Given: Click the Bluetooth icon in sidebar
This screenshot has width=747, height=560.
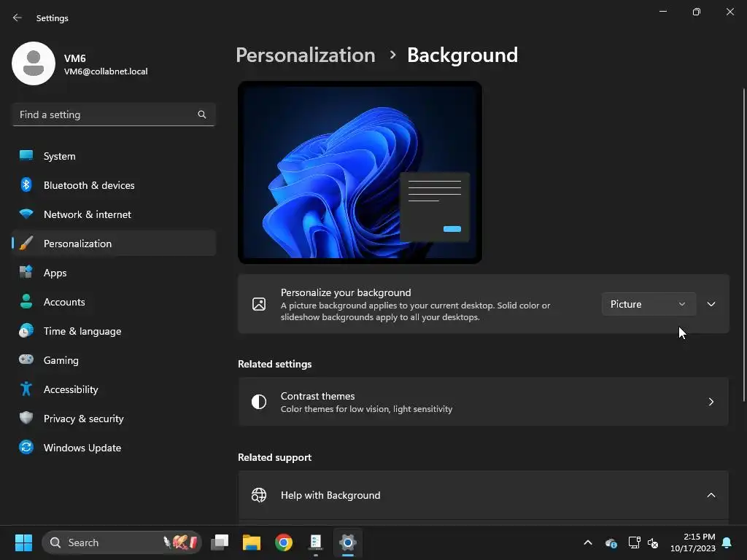Looking at the screenshot, I should pyautogui.click(x=26, y=184).
